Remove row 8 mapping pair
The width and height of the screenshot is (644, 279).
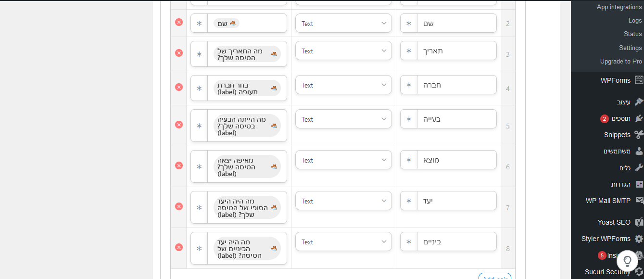click(x=179, y=247)
